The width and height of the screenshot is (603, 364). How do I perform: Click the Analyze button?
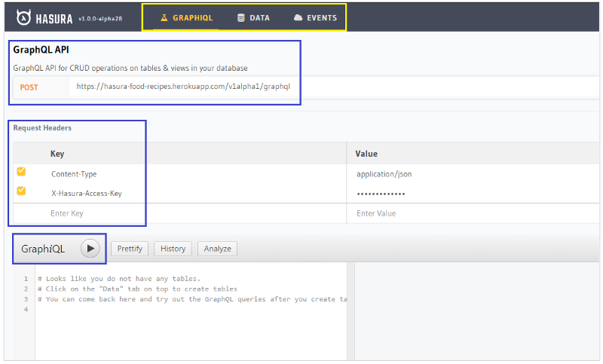tap(217, 249)
